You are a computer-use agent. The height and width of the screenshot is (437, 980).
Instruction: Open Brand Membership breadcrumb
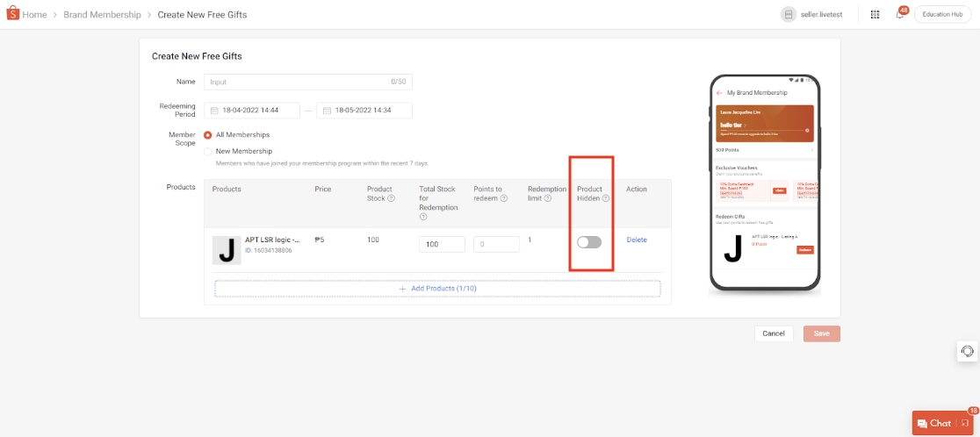pos(103,14)
